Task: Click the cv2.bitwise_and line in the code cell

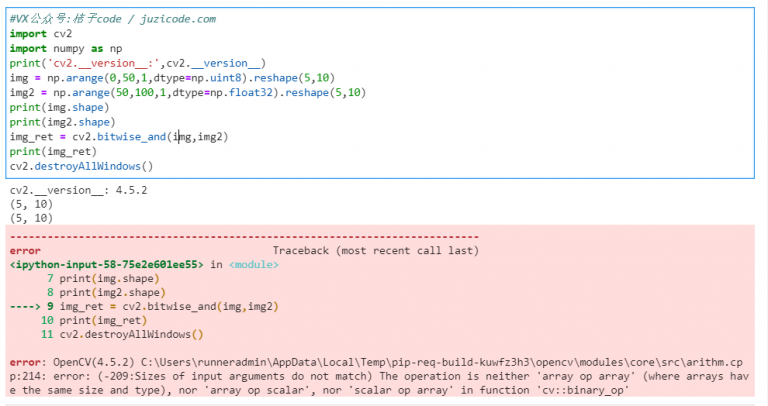Action: (x=119, y=137)
